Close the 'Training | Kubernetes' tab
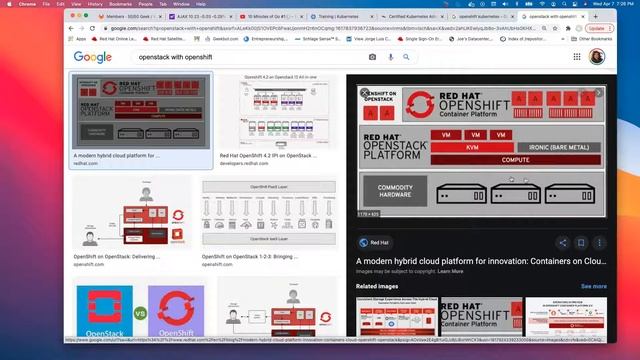The height and width of the screenshot is (360, 640). [x=372, y=17]
